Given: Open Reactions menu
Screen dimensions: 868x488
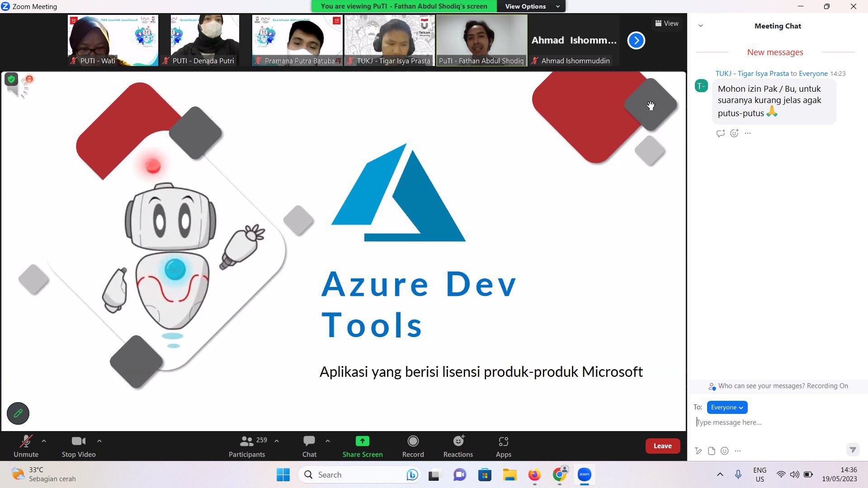Looking at the screenshot, I should coord(458,446).
